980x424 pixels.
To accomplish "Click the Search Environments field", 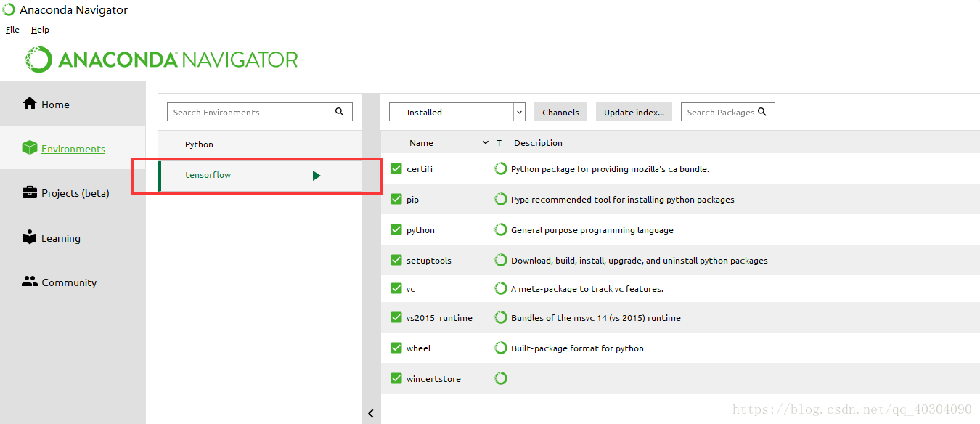I will click(x=260, y=112).
